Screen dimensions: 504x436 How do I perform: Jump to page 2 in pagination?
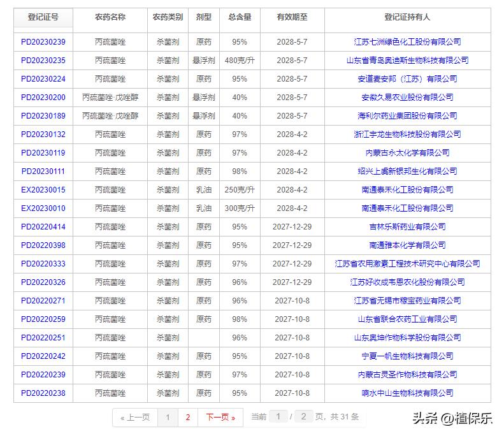187,418
